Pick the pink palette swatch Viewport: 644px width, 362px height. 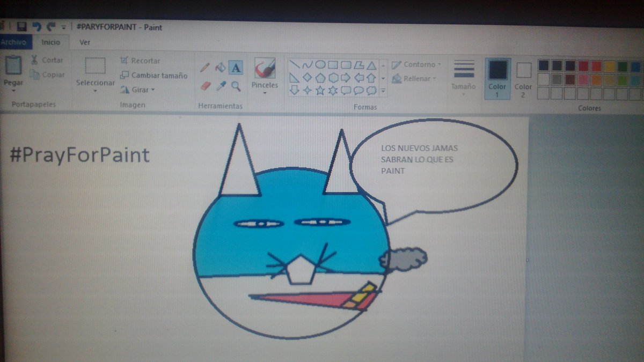(583, 79)
